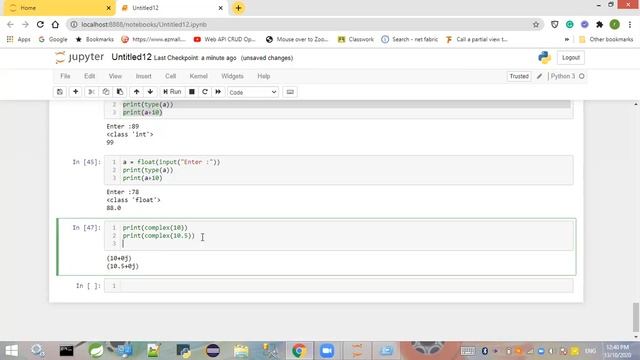Open the cell type Code dropdown

coord(253,92)
